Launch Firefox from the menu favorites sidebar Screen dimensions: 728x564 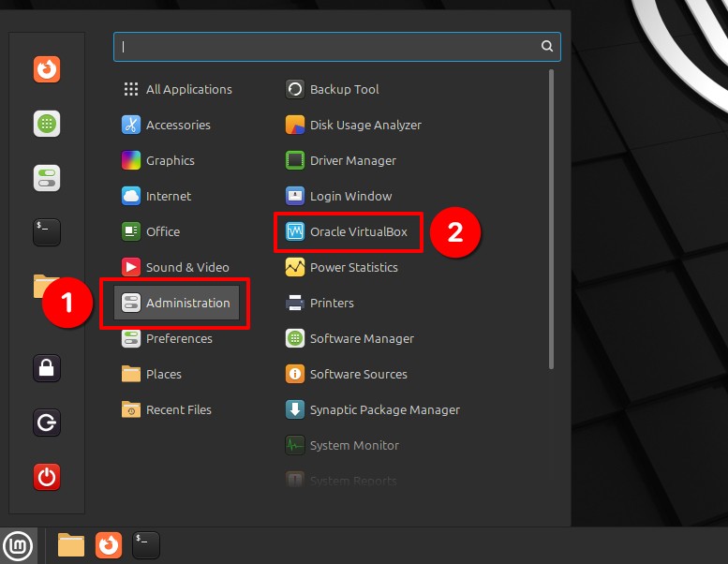47,69
